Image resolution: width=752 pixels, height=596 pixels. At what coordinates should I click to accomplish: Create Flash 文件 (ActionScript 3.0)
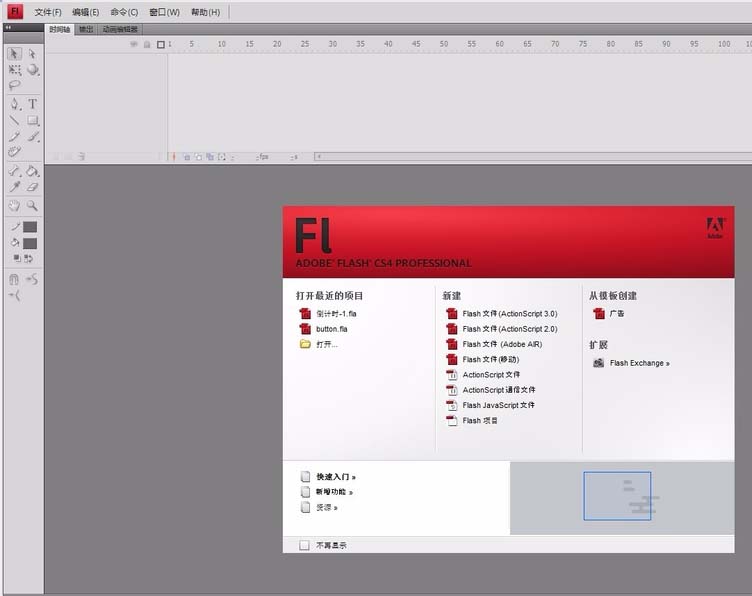click(501, 314)
